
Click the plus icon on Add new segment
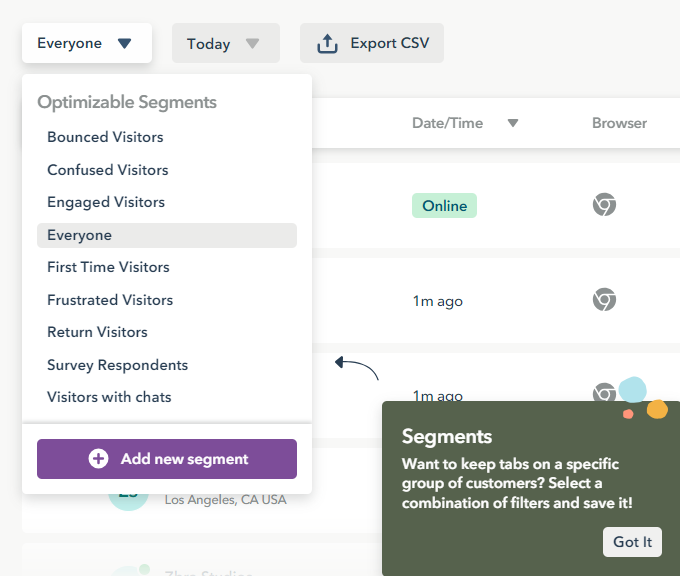(x=98, y=458)
